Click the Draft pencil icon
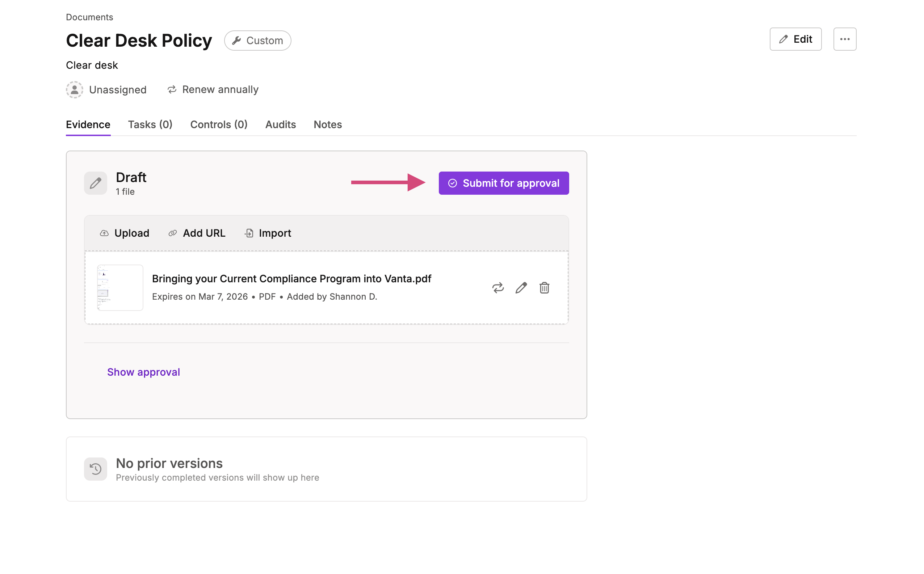The height and width of the screenshot is (574, 924). pos(95,183)
